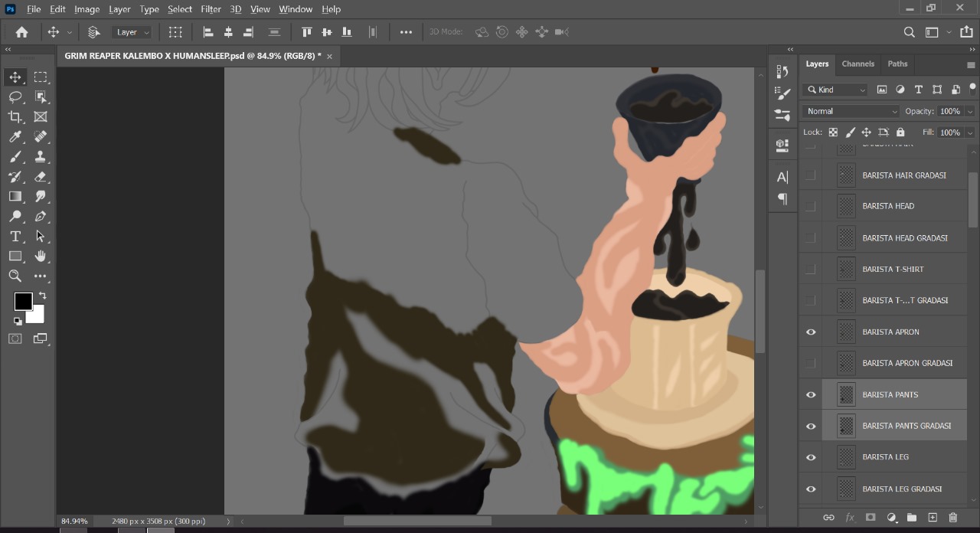Select the Zoom tool
The image size is (980, 533).
[x=15, y=276]
